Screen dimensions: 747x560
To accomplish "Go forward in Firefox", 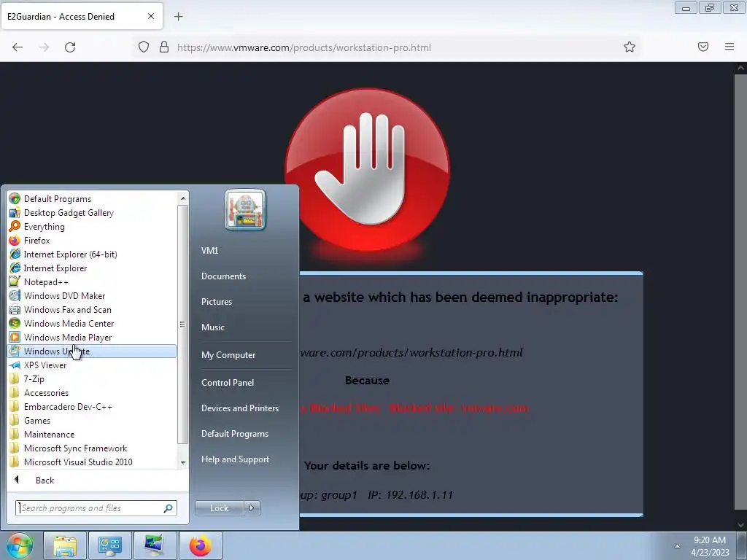I will pos(44,47).
